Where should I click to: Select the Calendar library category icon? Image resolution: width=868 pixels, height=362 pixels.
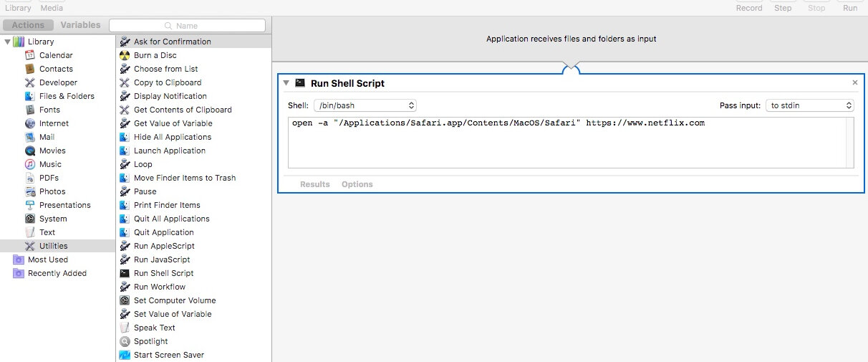click(30, 55)
